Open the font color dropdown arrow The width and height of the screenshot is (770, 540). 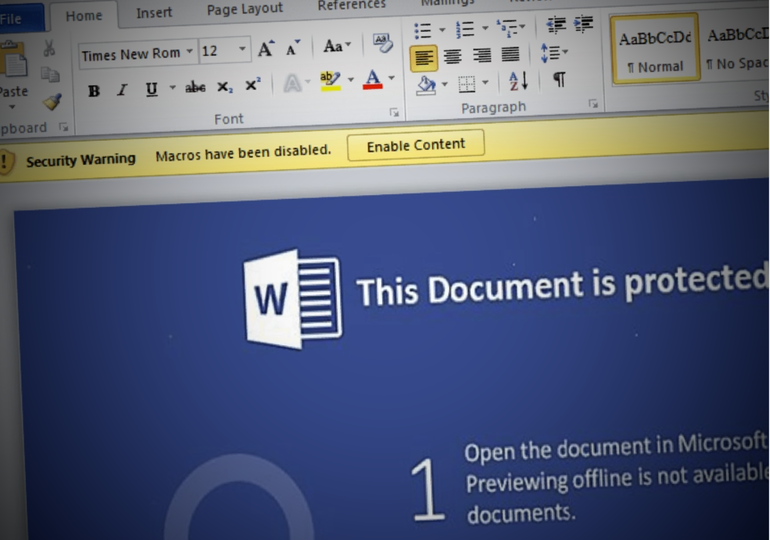pyautogui.click(x=391, y=78)
